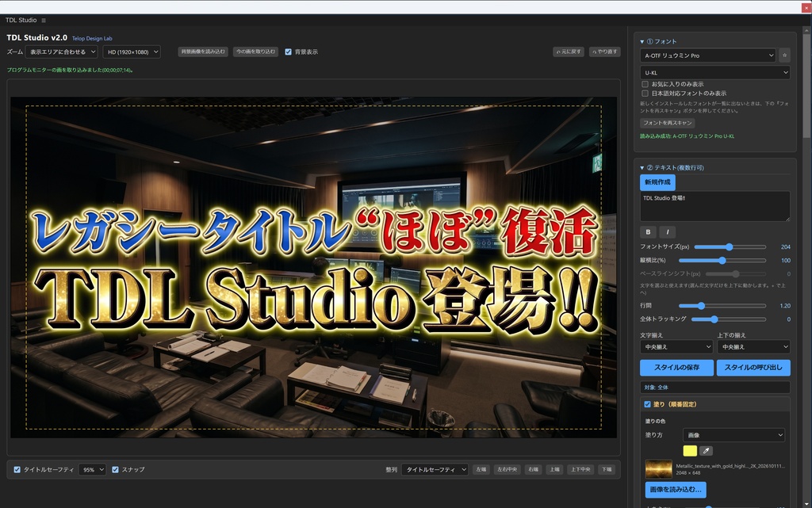
Task: Center vertically with 上下中央 button
Action: [580, 470]
